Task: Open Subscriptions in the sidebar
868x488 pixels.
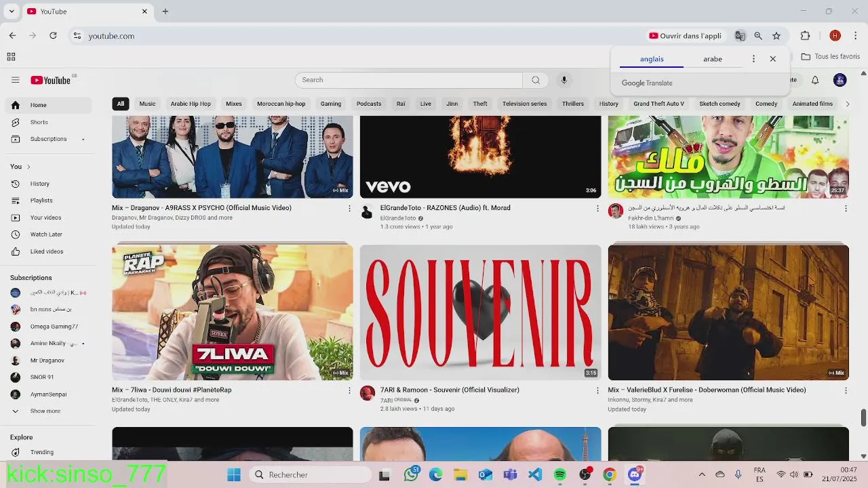Action: [x=47, y=139]
